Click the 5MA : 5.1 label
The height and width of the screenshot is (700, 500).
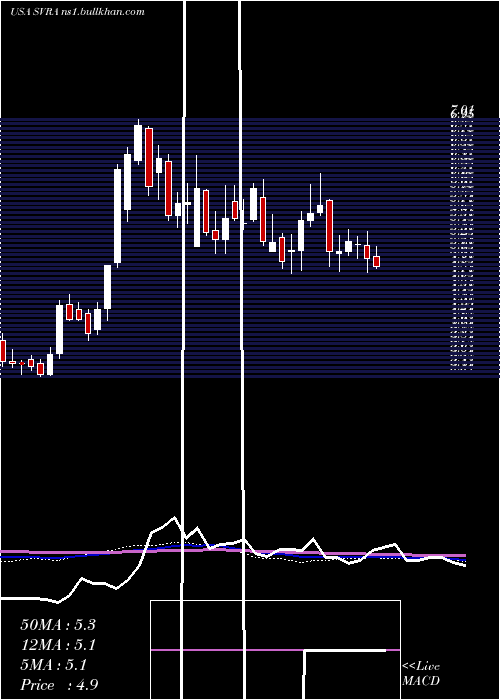(x=54, y=665)
